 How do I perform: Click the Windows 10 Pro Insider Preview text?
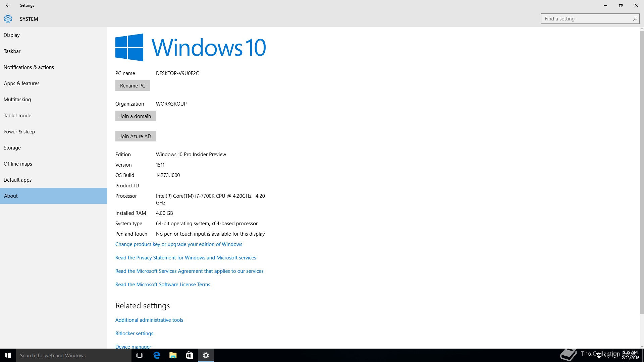coord(191,155)
